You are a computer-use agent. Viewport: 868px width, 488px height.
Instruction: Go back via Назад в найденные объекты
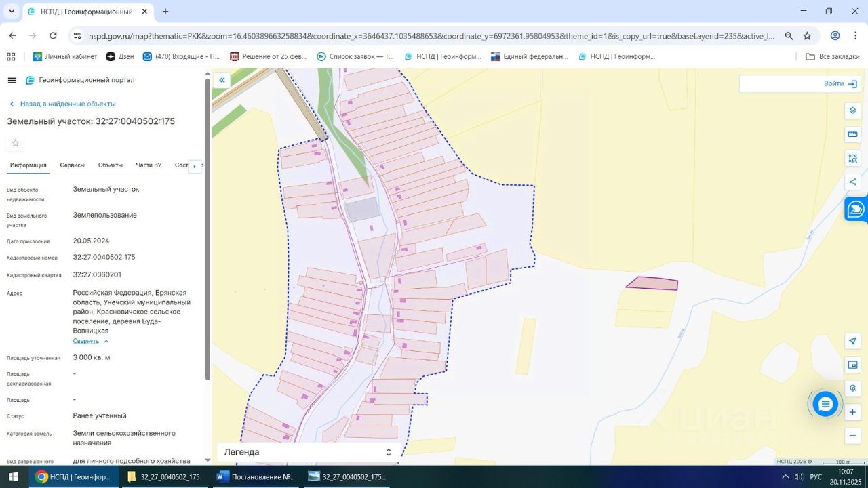click(x=62, y=104)
